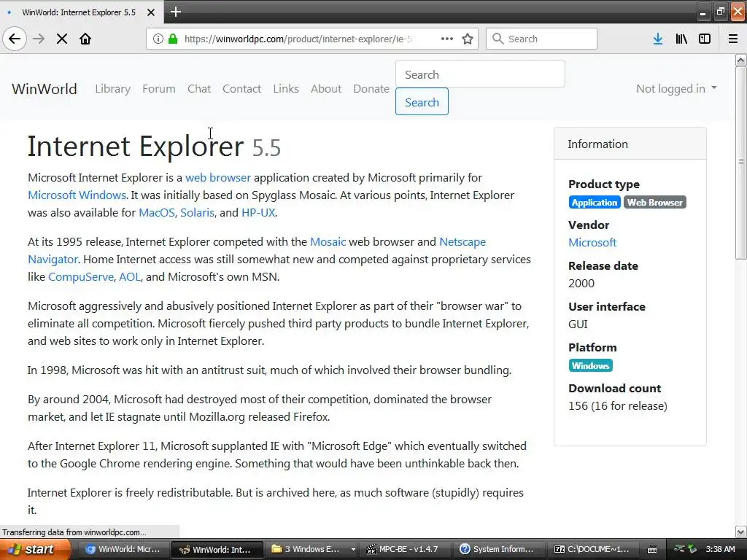Click the Windows platform badge

[590, 366]
